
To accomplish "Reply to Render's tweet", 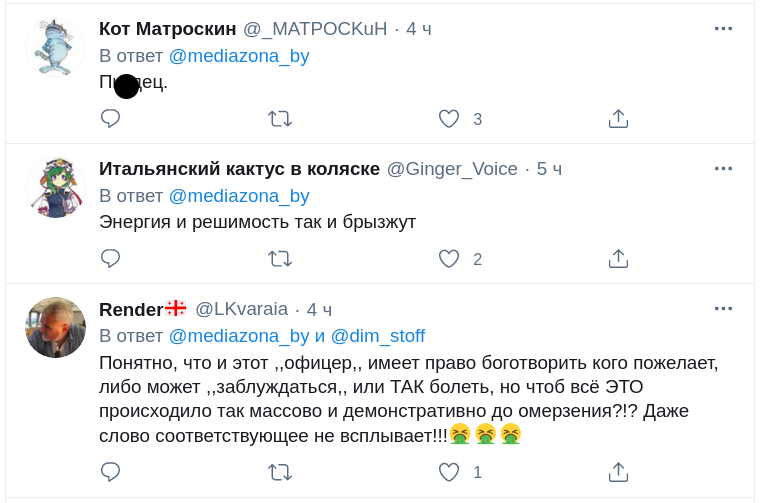I will click(111, 472).
